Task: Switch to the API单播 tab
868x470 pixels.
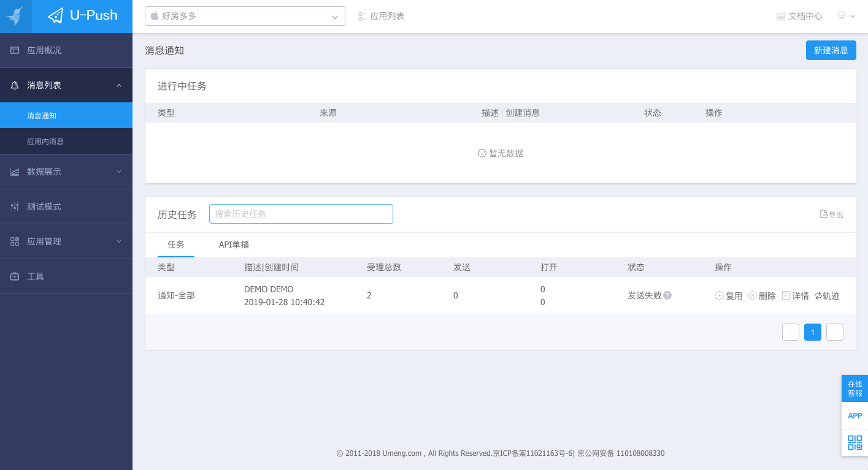Action: coord(234,244)
